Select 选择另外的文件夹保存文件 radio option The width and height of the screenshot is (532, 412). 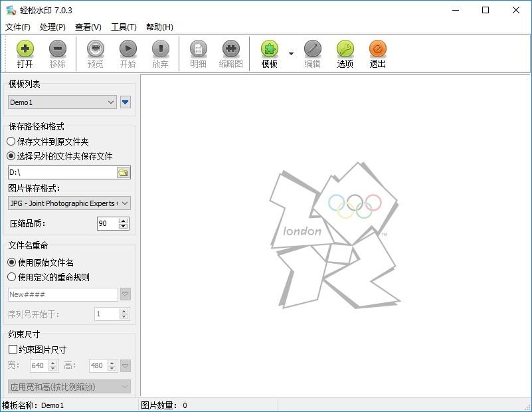point(59,156)
